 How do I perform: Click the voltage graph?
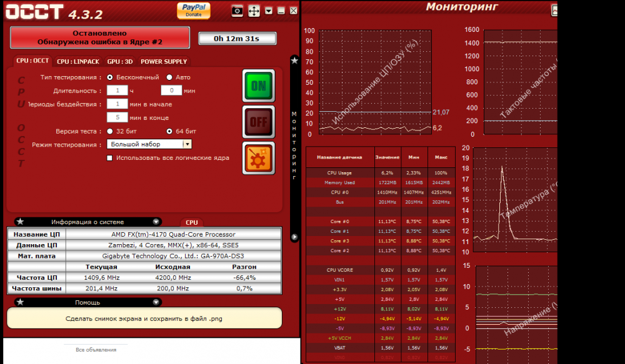[x=517, y=315]
